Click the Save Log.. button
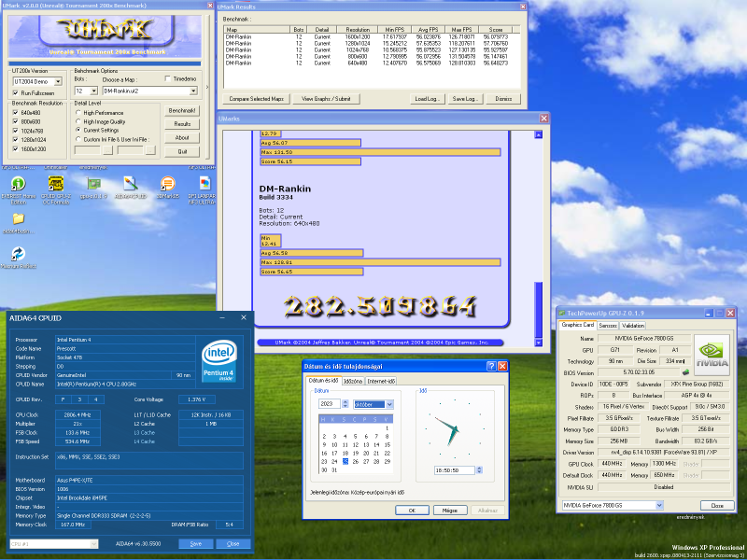The image size is (747, 560). coord(465,99)
